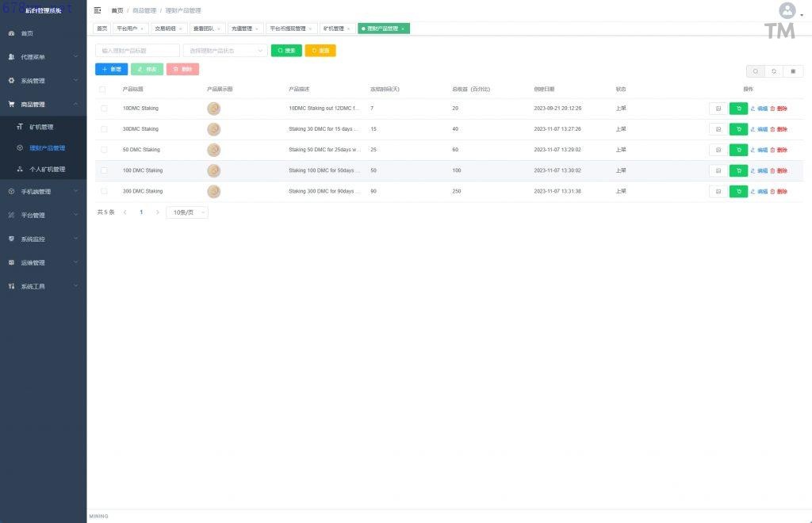
Task: Click the search toggle icon above the table
Action: pyautogui.click(x=756, y=71)
